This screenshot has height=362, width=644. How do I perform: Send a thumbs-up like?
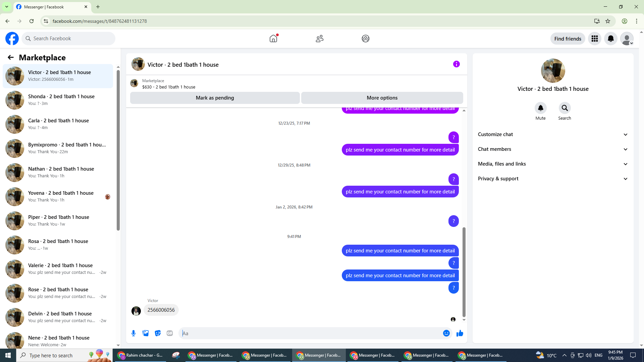pyautogui.click(x=460, y=333)
